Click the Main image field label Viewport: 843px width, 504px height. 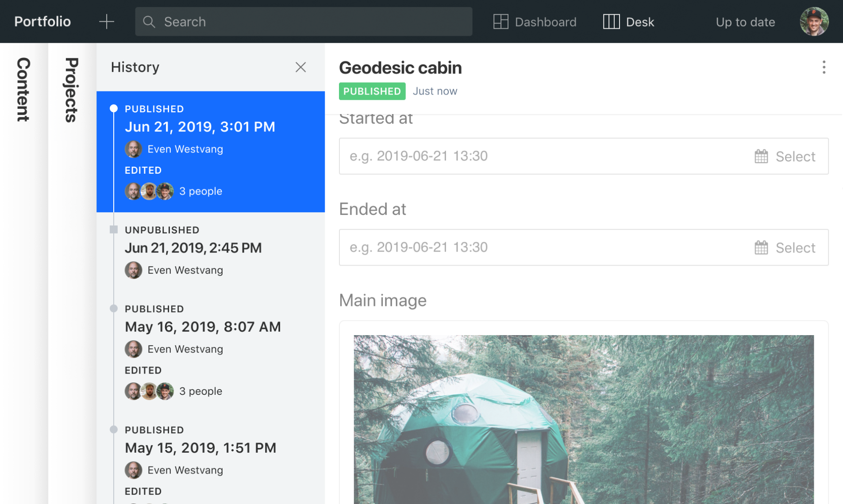click(x=383, y=300)
